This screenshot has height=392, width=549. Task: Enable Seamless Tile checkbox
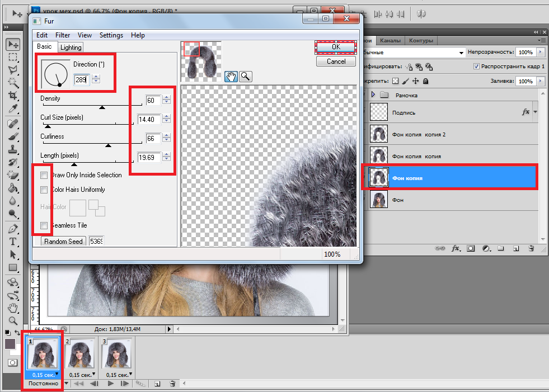click(x=44, y=225)
